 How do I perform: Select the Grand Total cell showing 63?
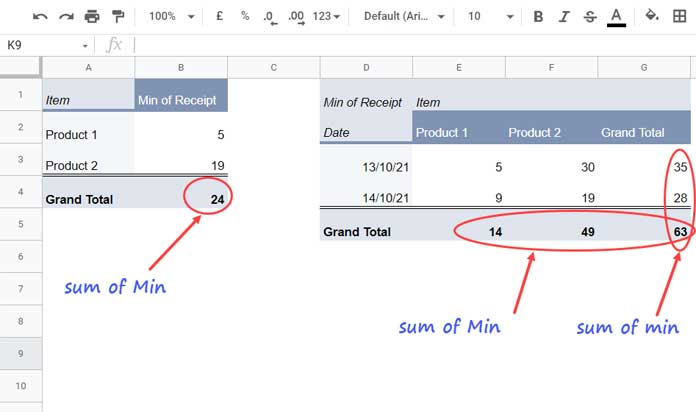pos(644,225)
